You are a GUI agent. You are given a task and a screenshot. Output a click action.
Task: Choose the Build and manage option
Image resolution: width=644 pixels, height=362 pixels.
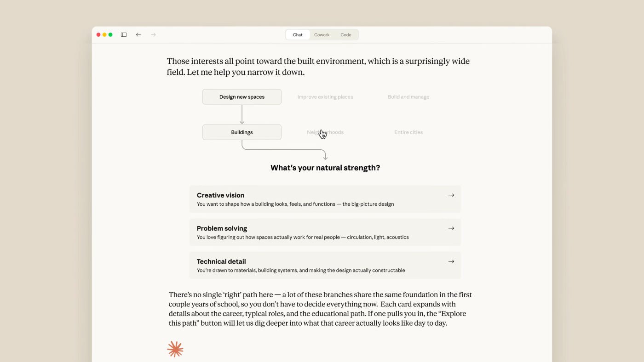click(x=408, y=97)
